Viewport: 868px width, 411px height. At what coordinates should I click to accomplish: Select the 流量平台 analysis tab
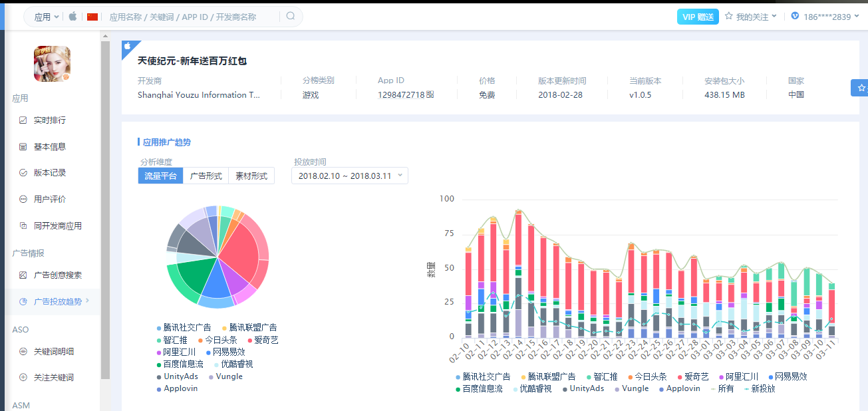point(160,176)
